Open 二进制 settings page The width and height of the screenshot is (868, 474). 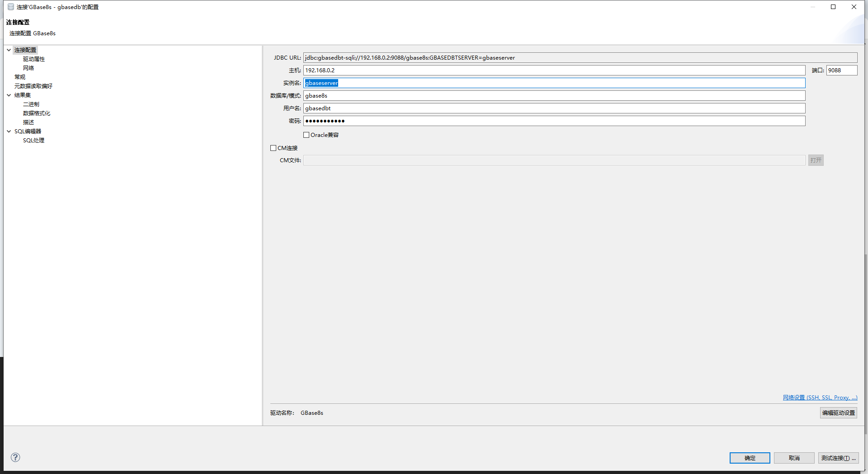[x=31, y=104]
